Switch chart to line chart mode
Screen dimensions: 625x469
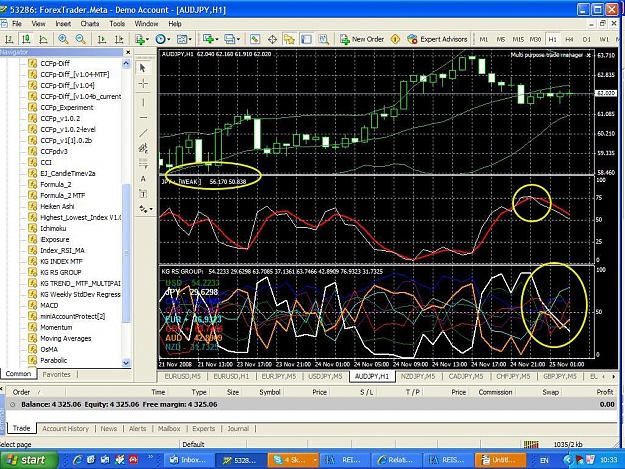tap(43, 39)
